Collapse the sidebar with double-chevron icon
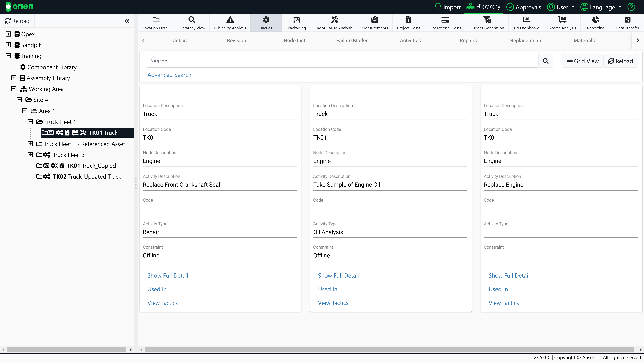The height and width of the screenshot is (362, 644). tap(127, 21)
